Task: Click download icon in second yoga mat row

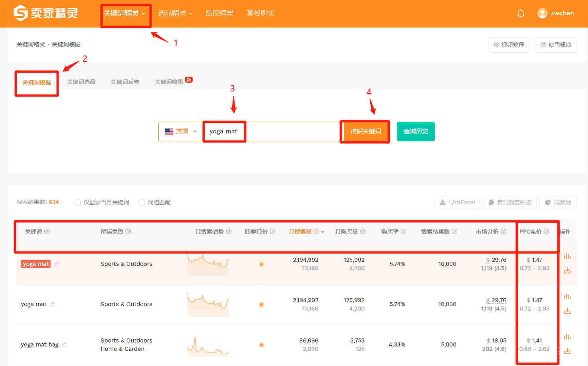Action: (x=567, y=311)
